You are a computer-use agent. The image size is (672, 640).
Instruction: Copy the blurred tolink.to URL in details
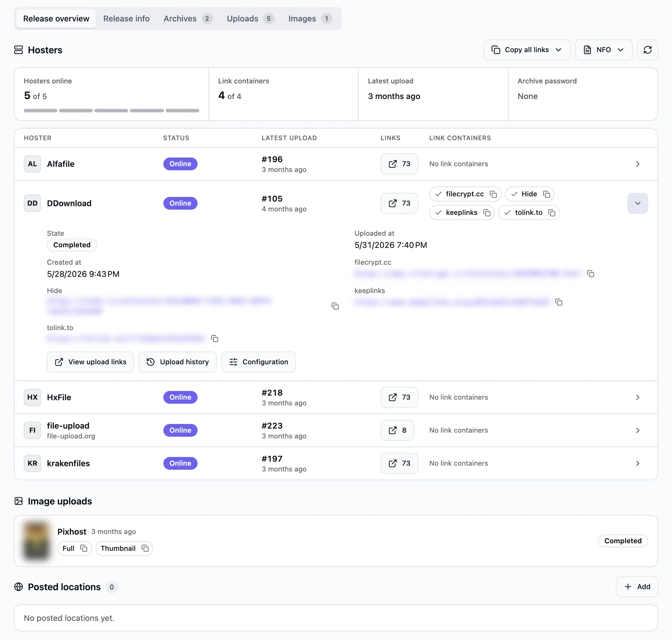pos(214,339)
